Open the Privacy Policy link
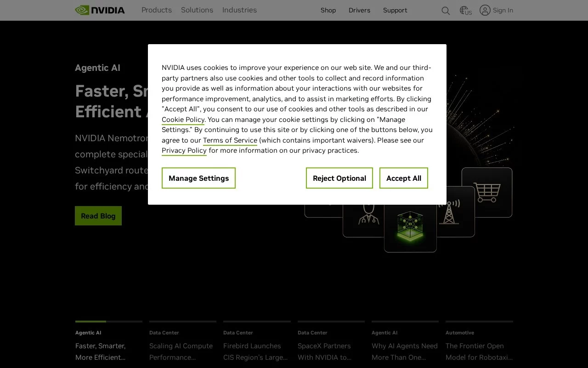This screenshot has height=368, width=588. click(x=184, y=150)
